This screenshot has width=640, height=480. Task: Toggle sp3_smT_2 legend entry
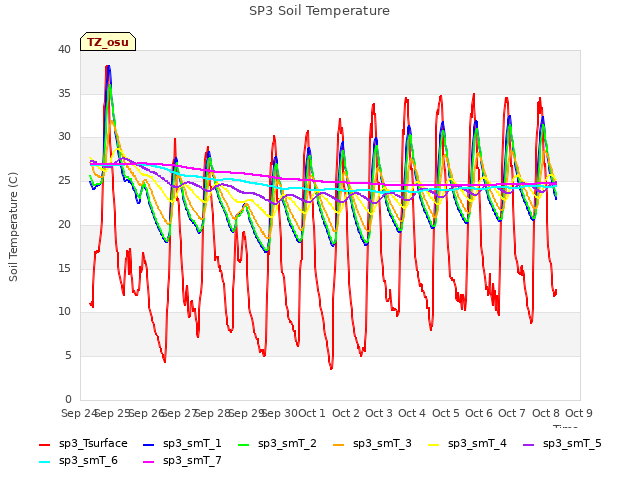(x=277, y=444)
